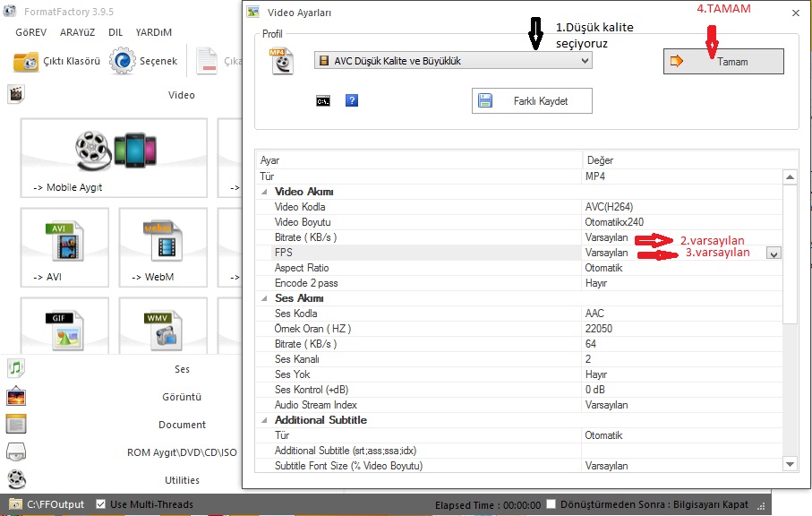Click the Video Ayarları window title icon

point(252,12)
